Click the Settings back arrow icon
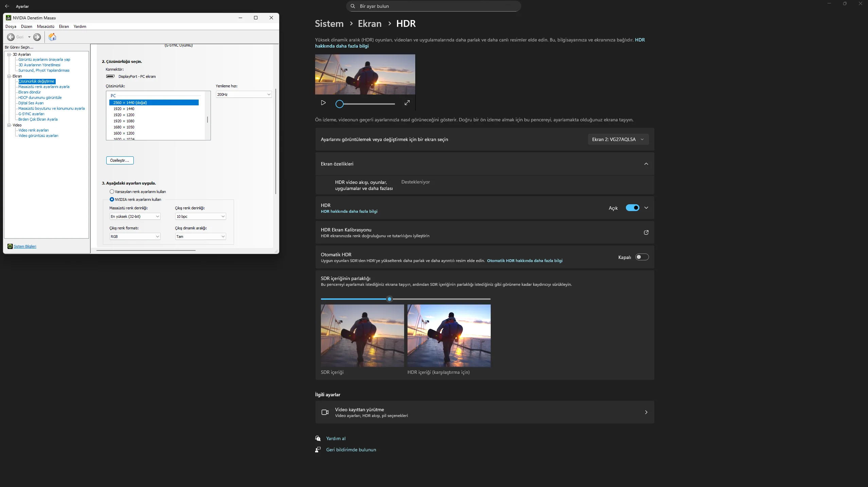868x487 pixels. (x=7, y=6)
